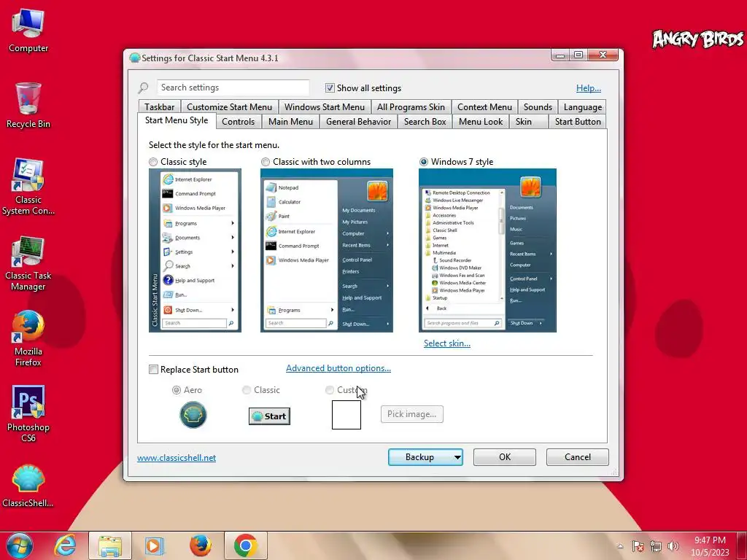Viewport: 747px width, 560px height.
Task: Switch to the Controls tab
Action: coord(238,122)
